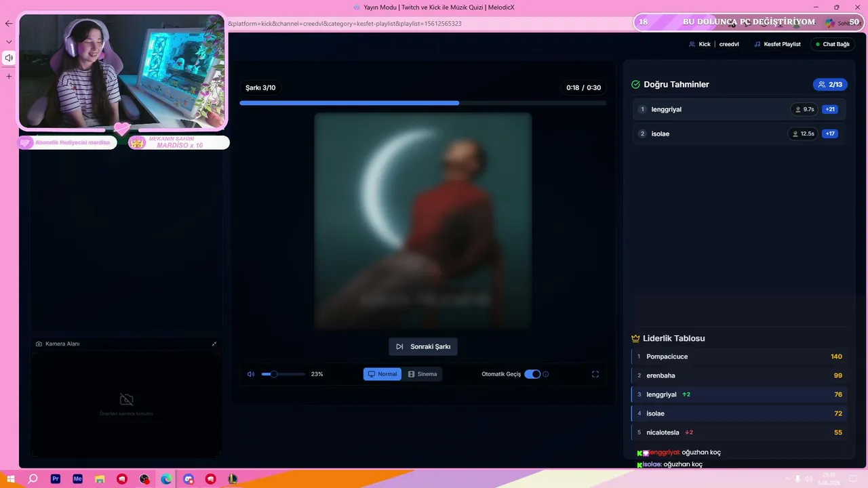This screenshot has width=868, height=488.
Task: Open the Otomatik Geçiş info icon
Action: click(546, 374)
